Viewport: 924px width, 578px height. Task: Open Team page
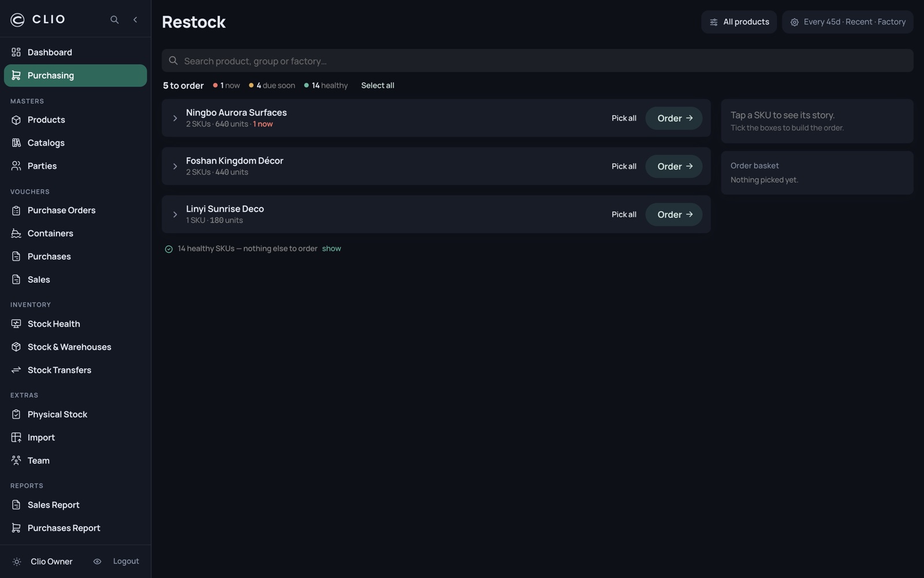click(x=75, y=461)
